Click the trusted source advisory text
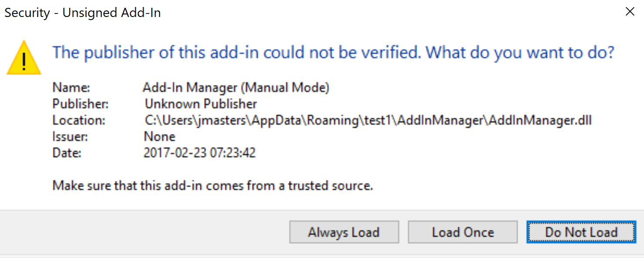The width and height of the screenshot is (644, 258). click(212, 185)
